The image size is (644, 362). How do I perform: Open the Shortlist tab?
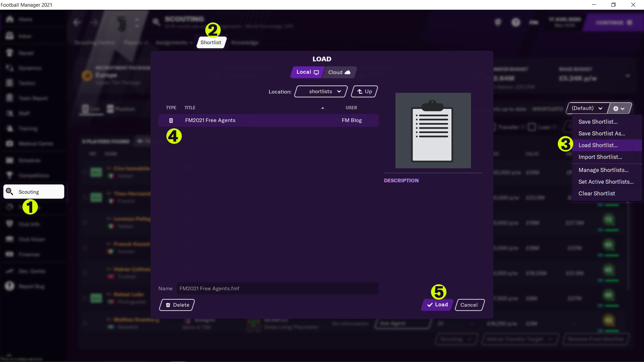click(211, 43)
